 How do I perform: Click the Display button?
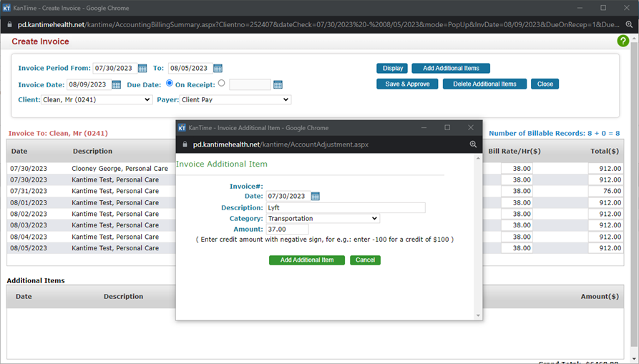pos(392,69)
